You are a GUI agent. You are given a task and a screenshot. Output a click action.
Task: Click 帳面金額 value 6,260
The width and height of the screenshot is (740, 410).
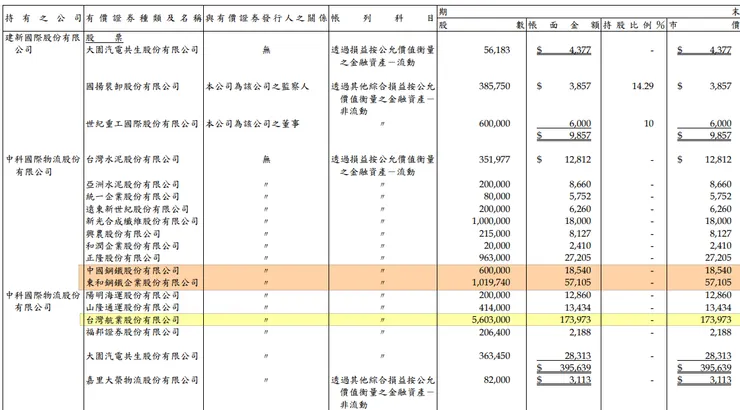[580, 209]
